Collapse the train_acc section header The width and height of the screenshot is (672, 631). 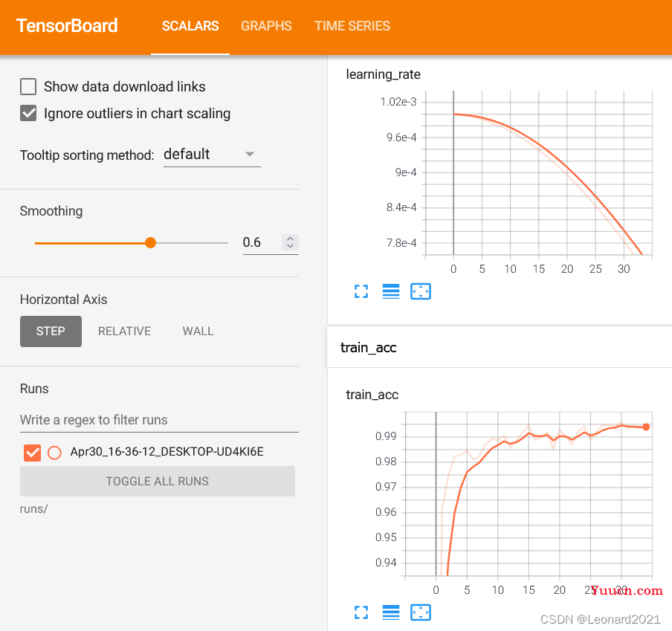pyautogui.click(x=500, y=347)
